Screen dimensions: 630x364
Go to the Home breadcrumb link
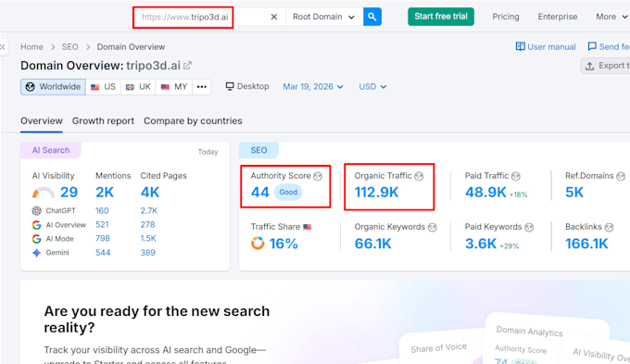pyautogui.click(x=31, y=47)
